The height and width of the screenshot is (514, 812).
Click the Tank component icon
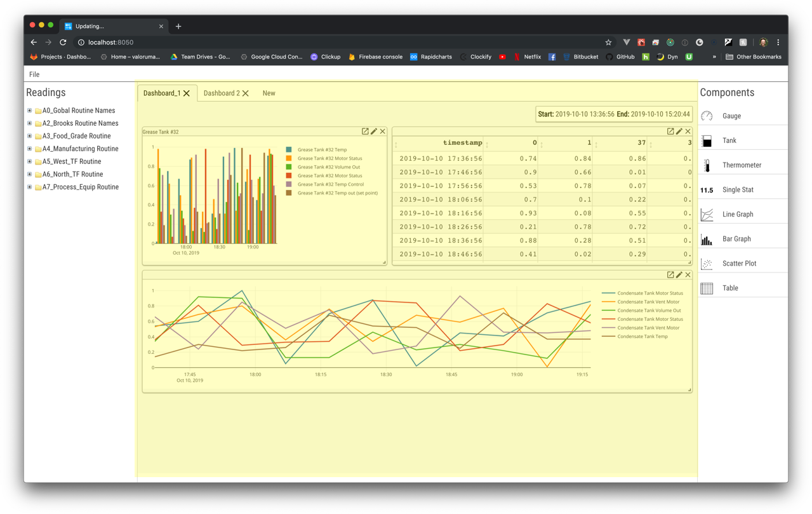[x=707, y=141]
